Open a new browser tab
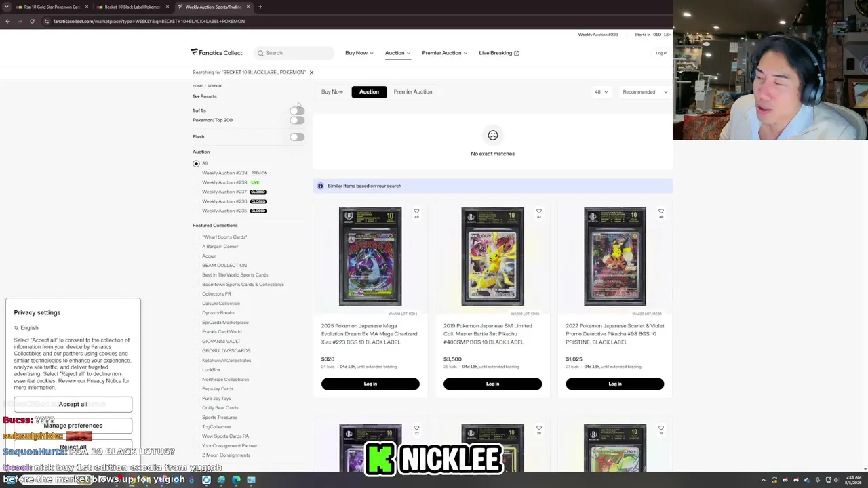 click(260, 7)
